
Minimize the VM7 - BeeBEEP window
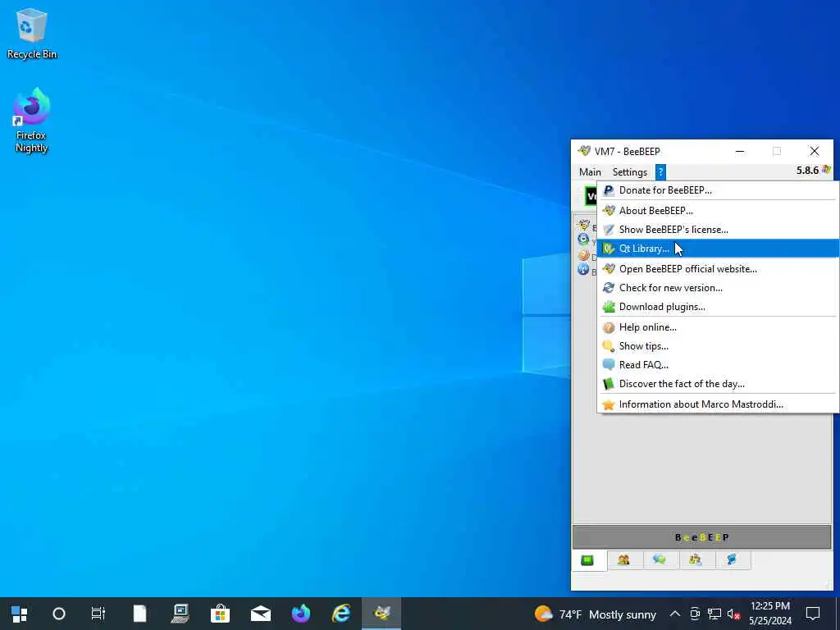click(740, 152)
